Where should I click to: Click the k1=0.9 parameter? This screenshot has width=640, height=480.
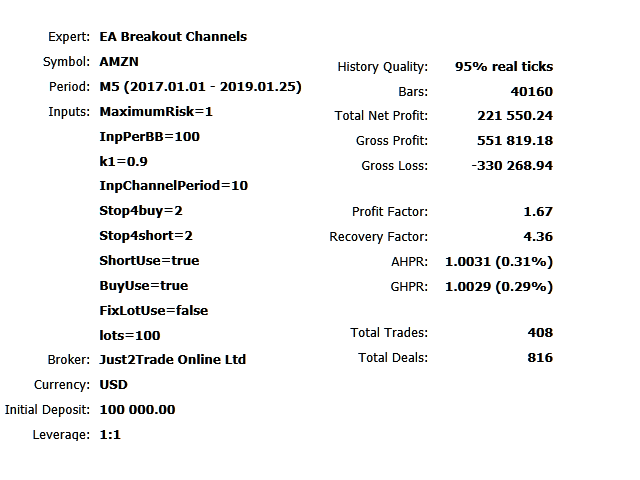pyautogui.click(x=123, y=161)
